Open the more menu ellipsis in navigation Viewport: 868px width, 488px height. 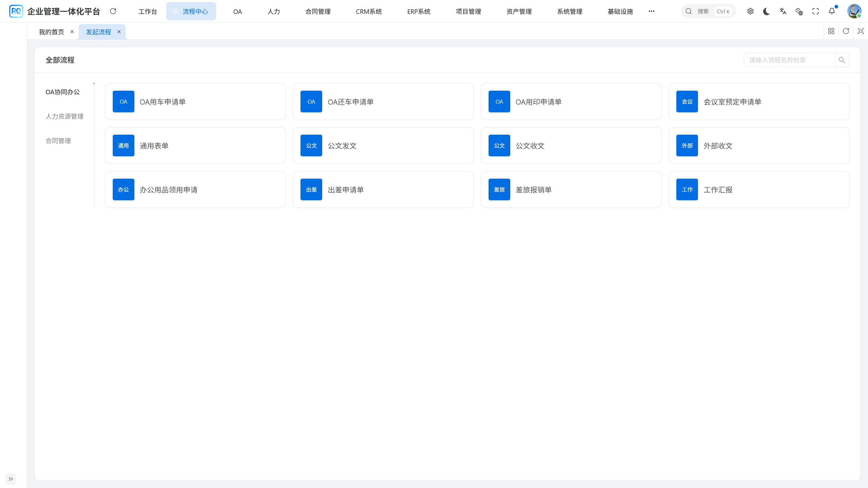(x=651, y=11)
